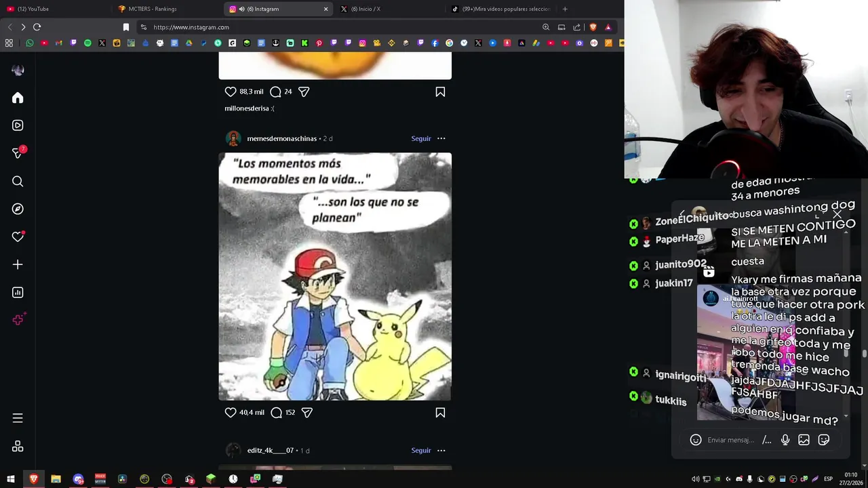868x488 pixels.
Task: Share the Pikachu post with 40,4 mil likes
Action: point(307,412)
